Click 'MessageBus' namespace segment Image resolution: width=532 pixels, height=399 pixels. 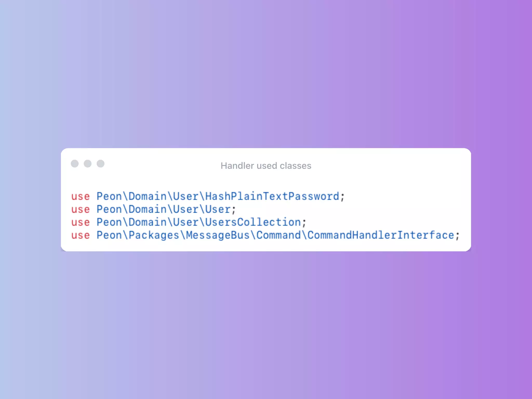[218, 235]
